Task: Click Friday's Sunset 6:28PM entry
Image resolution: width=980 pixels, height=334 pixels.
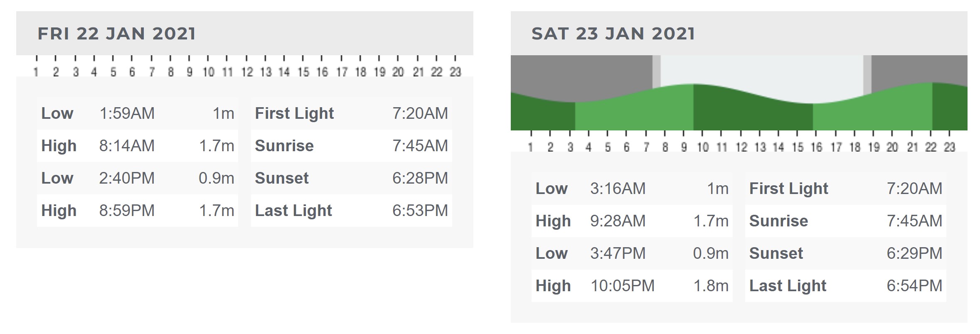Action: point(352,178)
